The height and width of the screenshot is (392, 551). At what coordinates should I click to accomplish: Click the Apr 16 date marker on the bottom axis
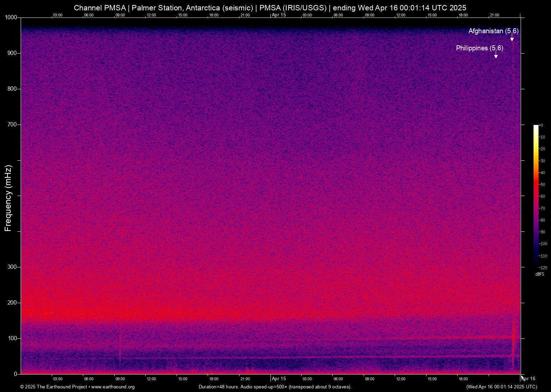(529, 379)
